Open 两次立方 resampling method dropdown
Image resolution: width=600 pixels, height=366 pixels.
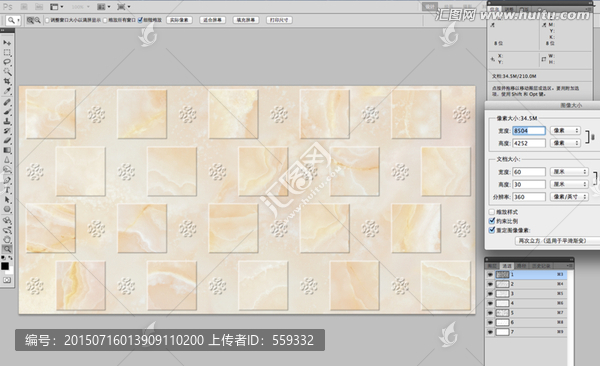(x=557, y=241)
